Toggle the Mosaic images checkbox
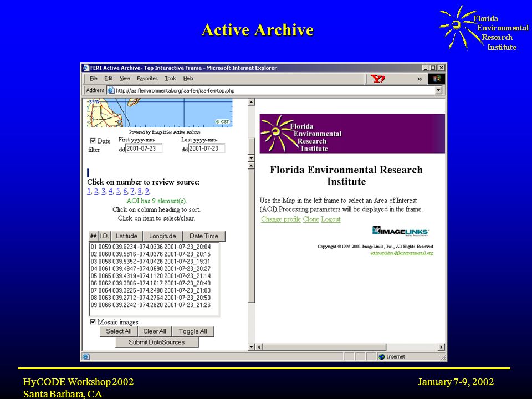The height and width of the screenshot is (399, 532). pos(93,321)
